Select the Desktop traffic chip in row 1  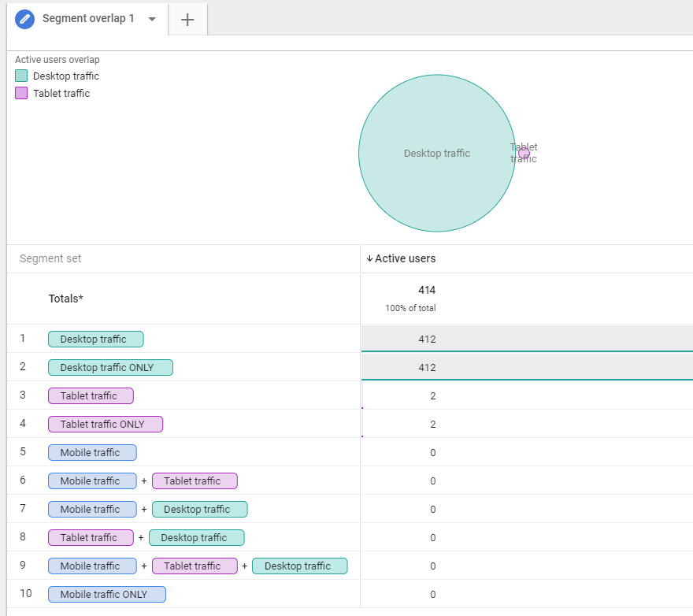pos(95,340)
